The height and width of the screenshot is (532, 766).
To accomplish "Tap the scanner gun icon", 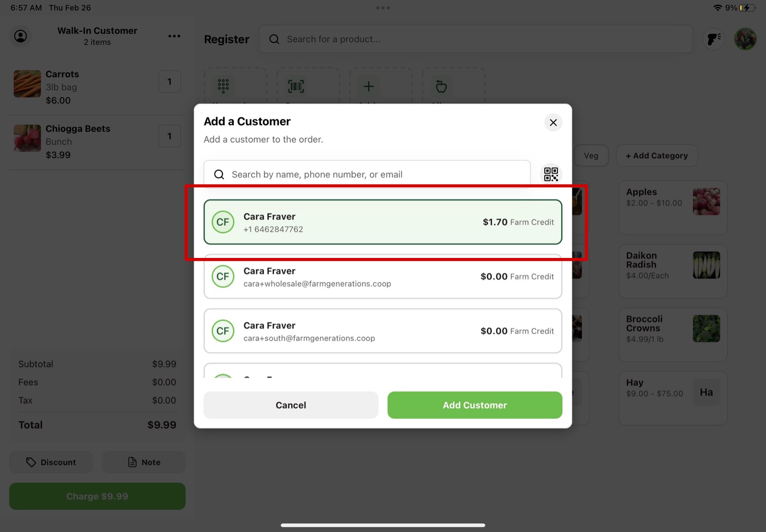I will pyautogui.click(x=713, y=39).
